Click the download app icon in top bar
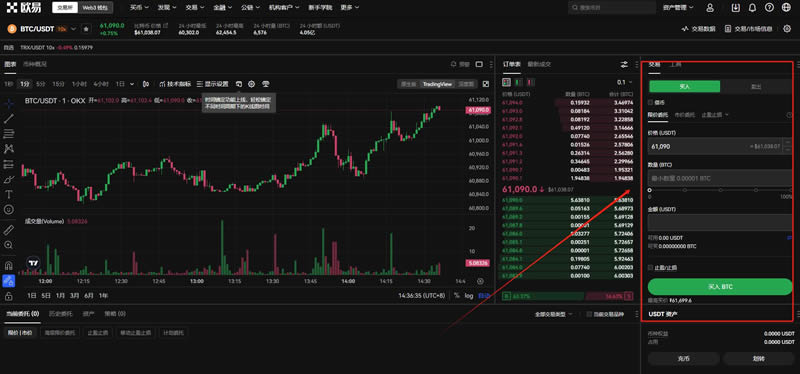The image size is (800, 374). coord(735,8)
